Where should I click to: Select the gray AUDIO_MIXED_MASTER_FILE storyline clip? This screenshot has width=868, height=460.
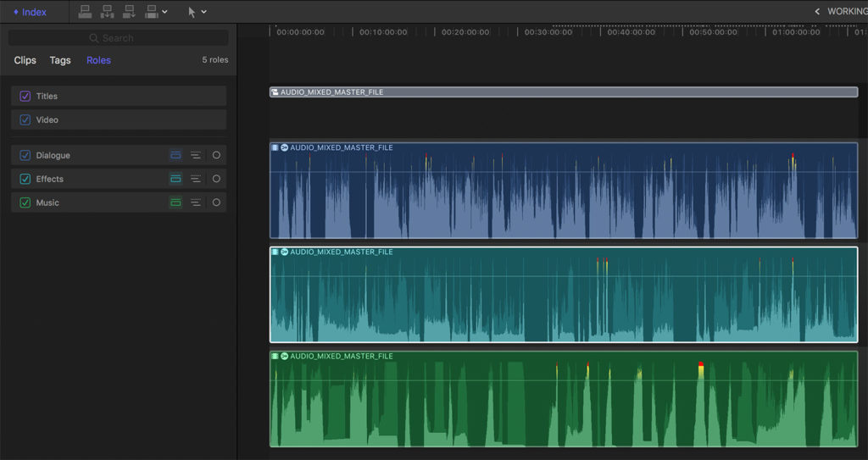click(x=564, y=92)
